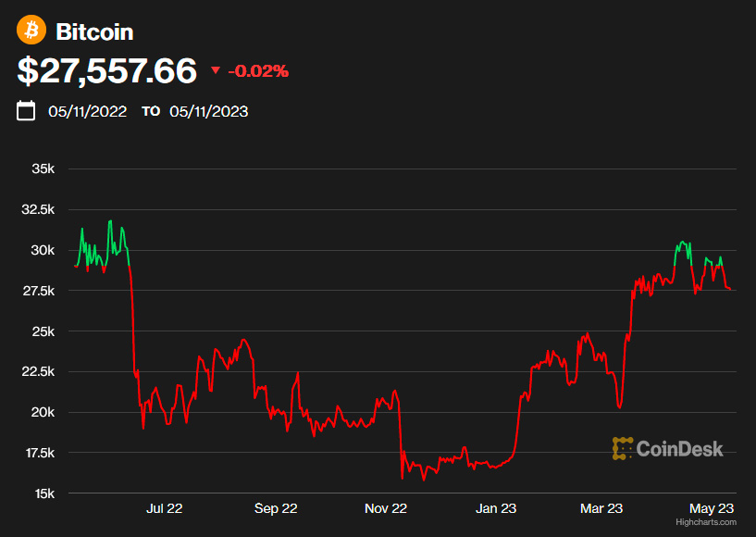Click the Jan 23 x-axis label
Viewport: 756px width, 537px height.
[x=496, y=508]
